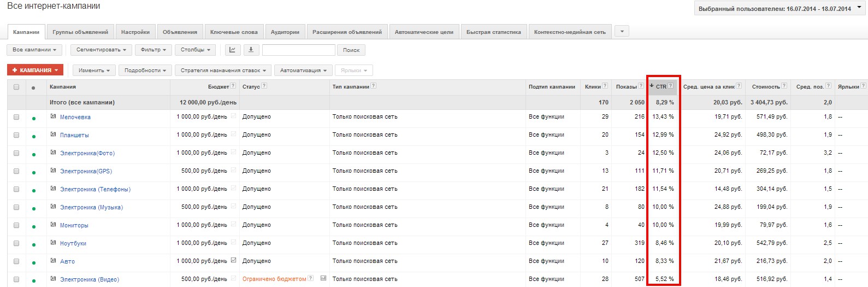Tick the checkbox for Ноутбуки campaign
Image resolution: width=868 pixels, height=287 pixels.
(x=16, y=243)
